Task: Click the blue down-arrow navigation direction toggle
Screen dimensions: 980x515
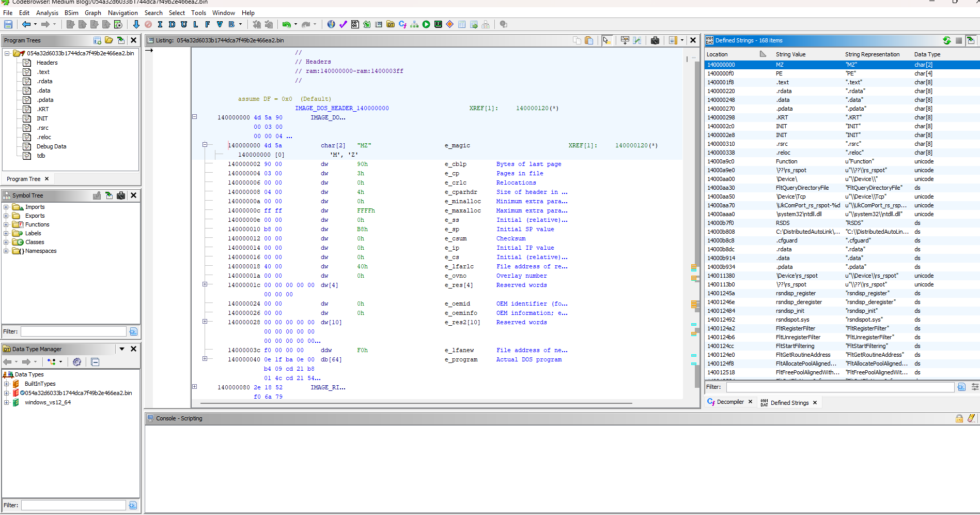Action: click(136, 24)
